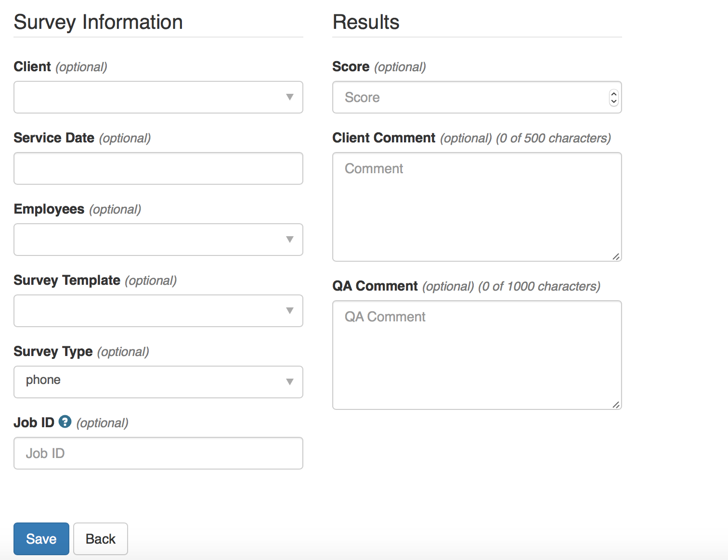Focus the Client Comment text area
The height and width of the screenshot is (560, 728).
477,207
